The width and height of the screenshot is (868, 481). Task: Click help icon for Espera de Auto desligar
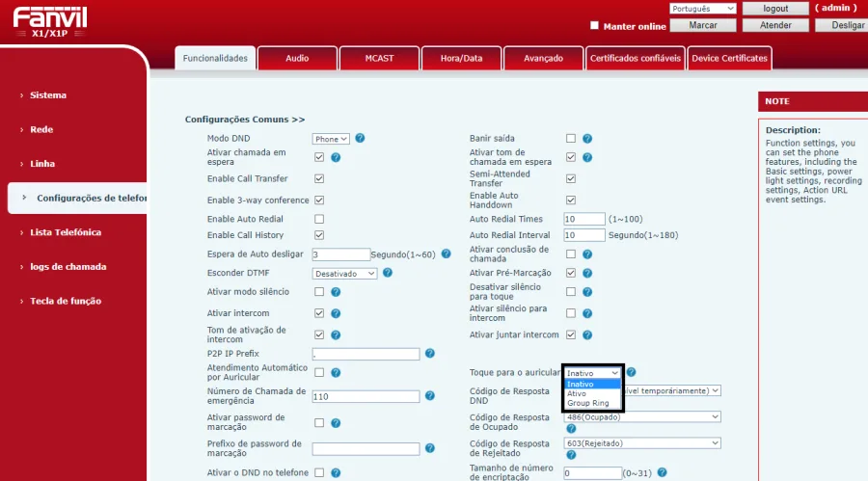447,254
